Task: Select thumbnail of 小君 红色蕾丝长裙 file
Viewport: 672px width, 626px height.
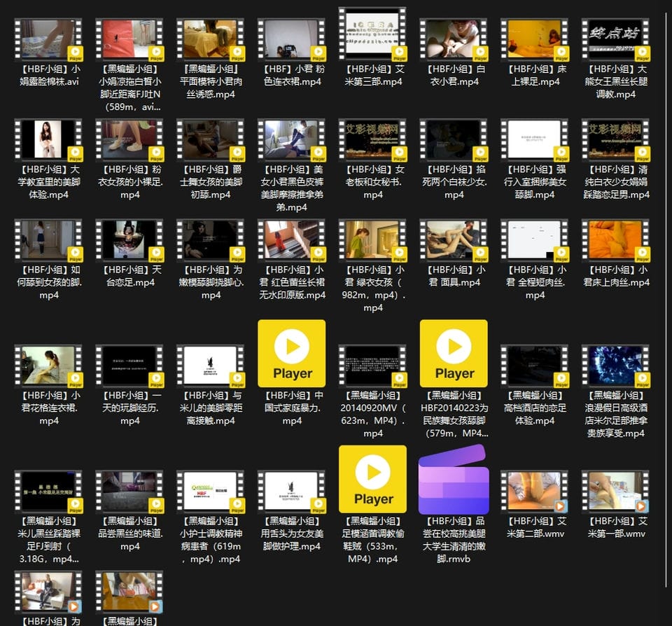Action: [291, 240]
